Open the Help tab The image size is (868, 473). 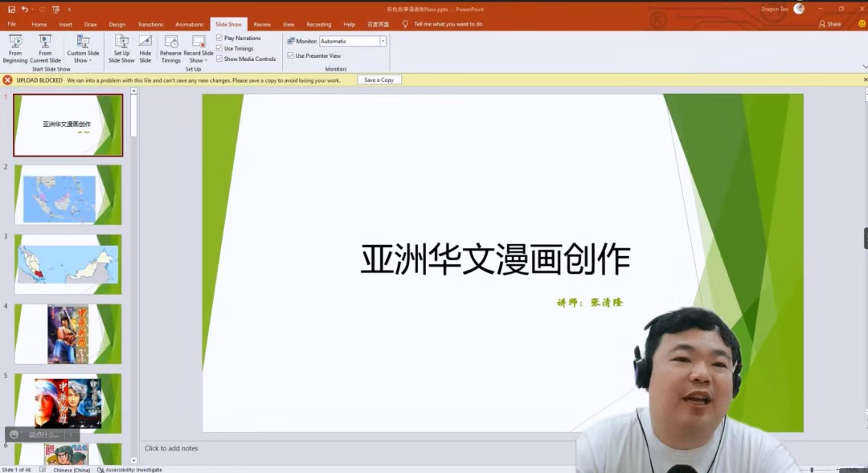pyautogui.click(x=349, y=24)
